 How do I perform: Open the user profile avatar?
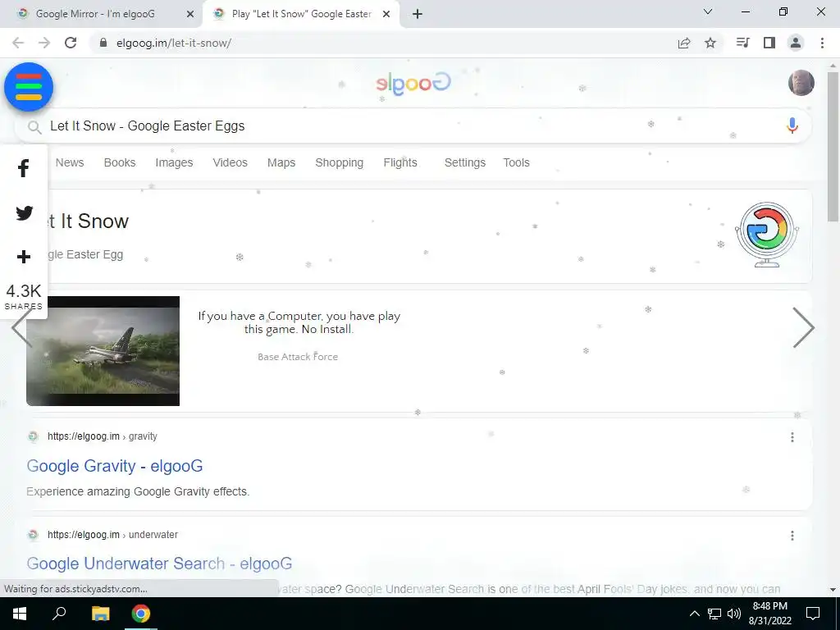tap(801, 83)
